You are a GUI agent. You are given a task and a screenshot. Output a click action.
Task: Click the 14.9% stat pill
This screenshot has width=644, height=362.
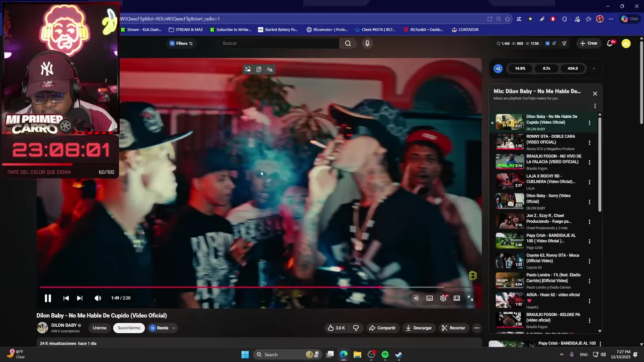point(520,68)
